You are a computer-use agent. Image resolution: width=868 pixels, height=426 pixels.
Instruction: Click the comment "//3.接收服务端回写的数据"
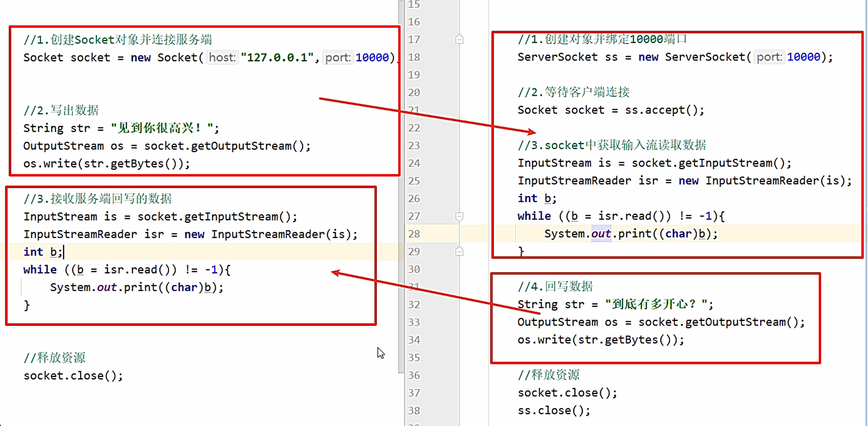[x=98, y=199]
